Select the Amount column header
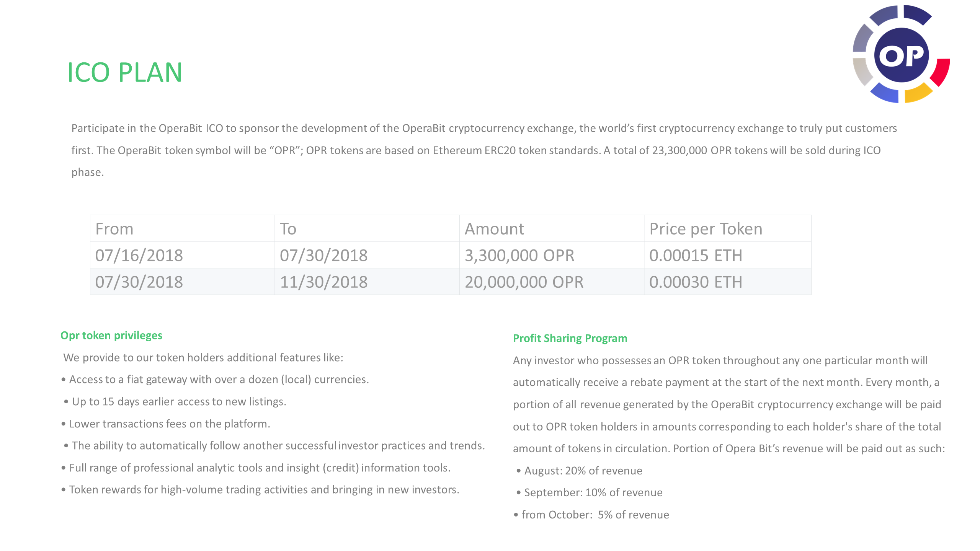Image resolution: width=980 pixels, height=551 pixels. pos(552,228)
